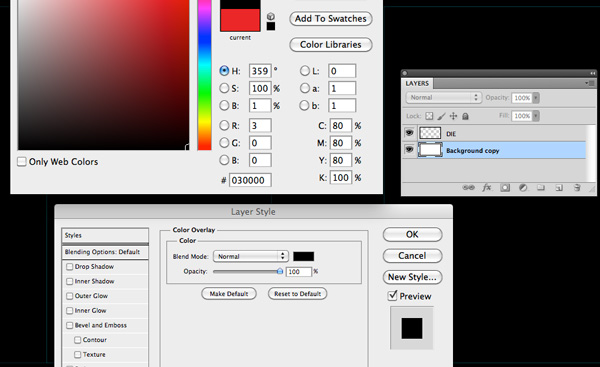Add a layer mask via Layers panel icon
The height and width of the screenshot is (367, 600).
tap(505, 188)
